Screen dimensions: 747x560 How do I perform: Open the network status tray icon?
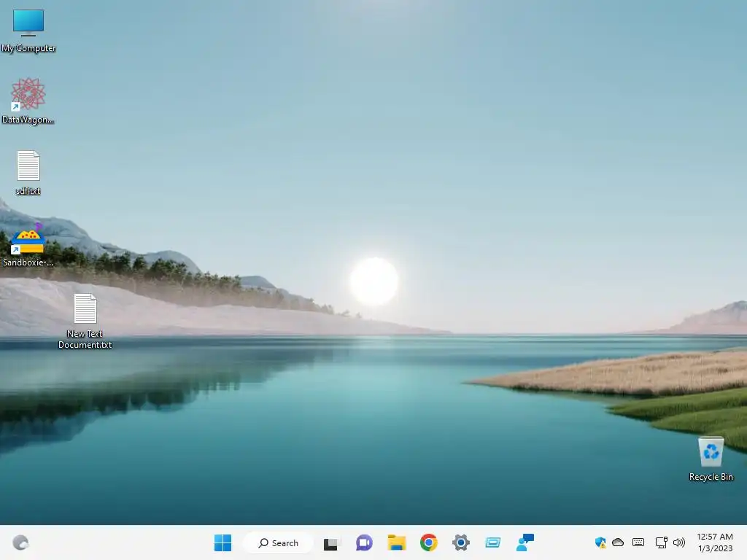pos(661,542)
